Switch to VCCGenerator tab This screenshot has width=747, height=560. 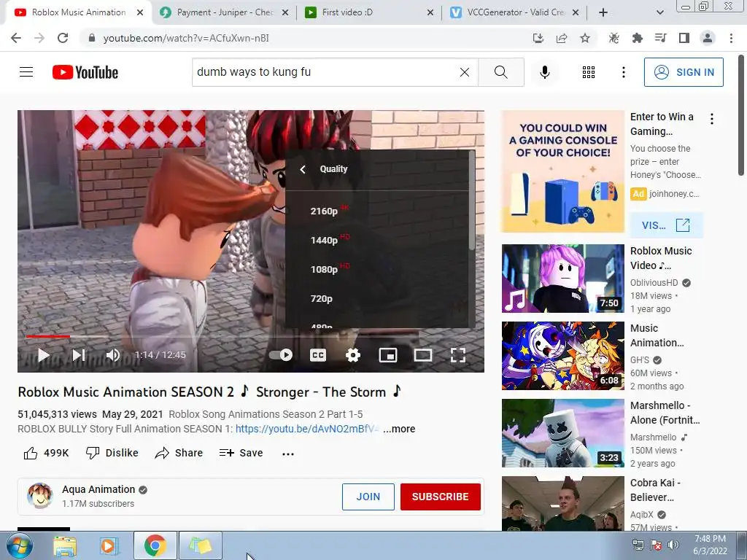pyautogui.click(x=514, y=12)
